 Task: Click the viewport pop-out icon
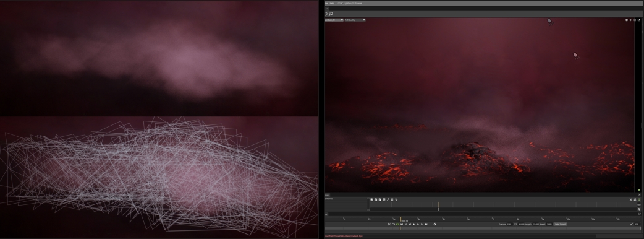[x=639, y=20]
